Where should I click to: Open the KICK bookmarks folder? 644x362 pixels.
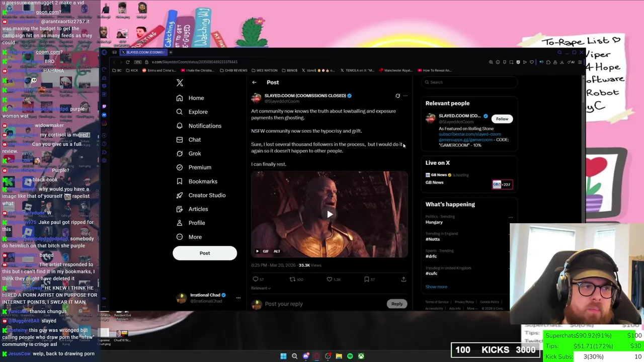click(x=132, y=70)
